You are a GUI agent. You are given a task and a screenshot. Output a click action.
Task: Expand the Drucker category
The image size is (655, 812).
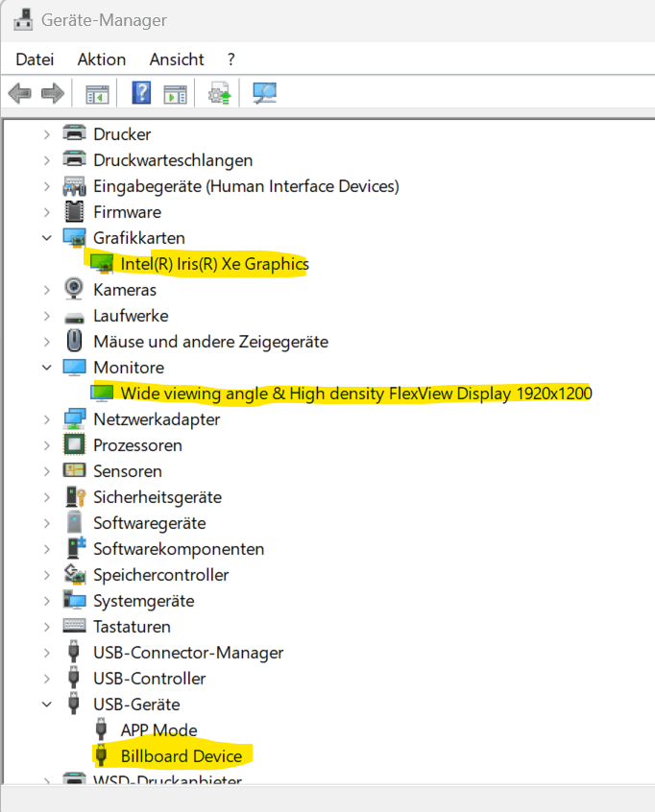pos(47,134)
